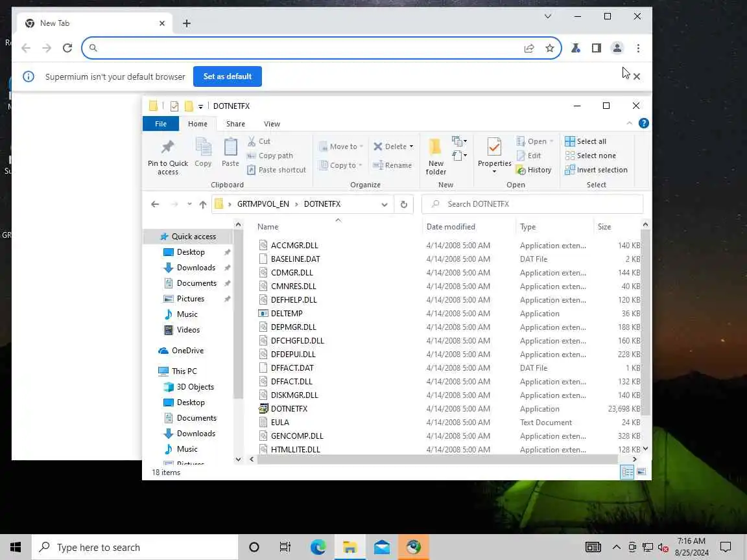Viewport: 747px width, 560px height.
Task: Click Edit in the Open group
Action: (529, 156)
